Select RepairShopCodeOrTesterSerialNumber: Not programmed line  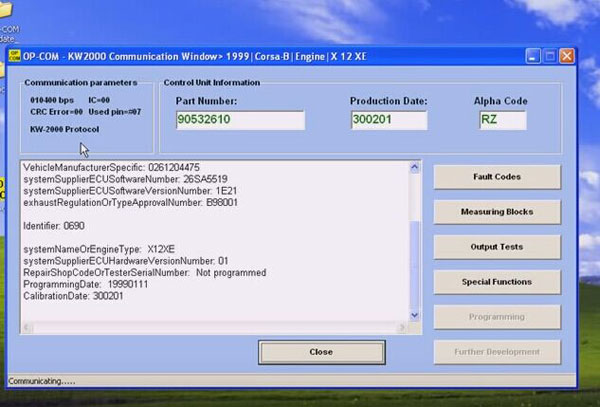pos(145,273)
